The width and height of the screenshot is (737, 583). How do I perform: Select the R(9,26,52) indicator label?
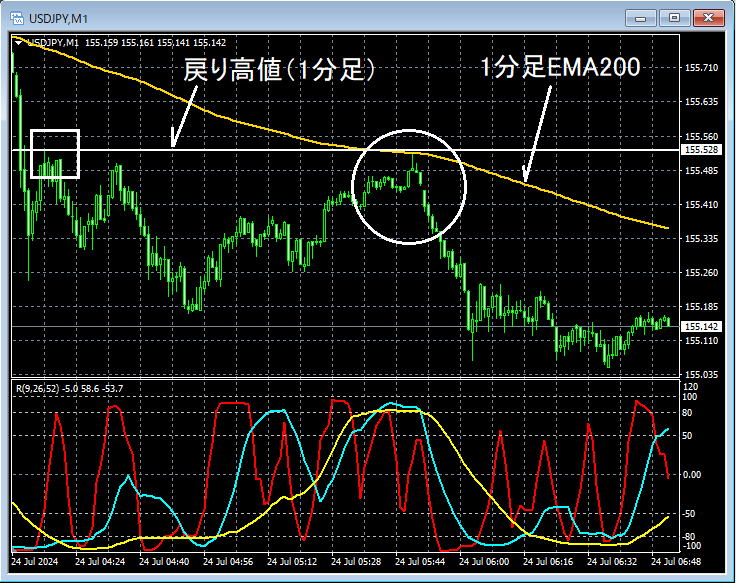pos(38,389)
